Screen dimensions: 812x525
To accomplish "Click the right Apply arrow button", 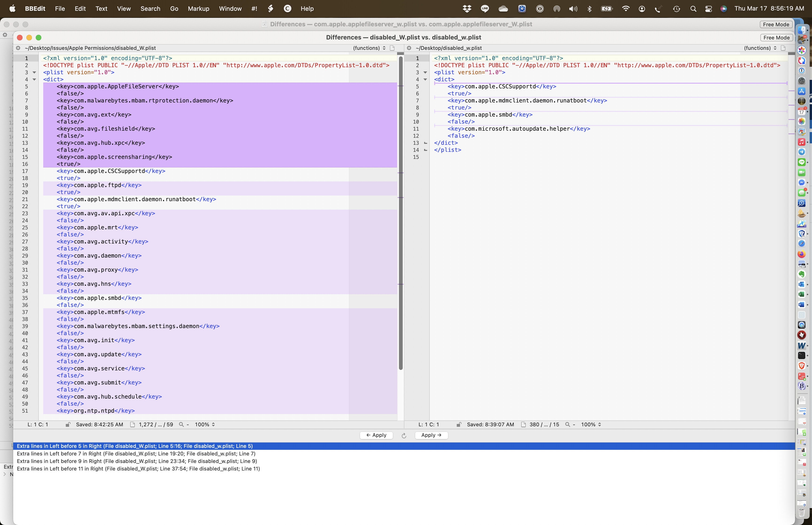I will click(431, 435).
